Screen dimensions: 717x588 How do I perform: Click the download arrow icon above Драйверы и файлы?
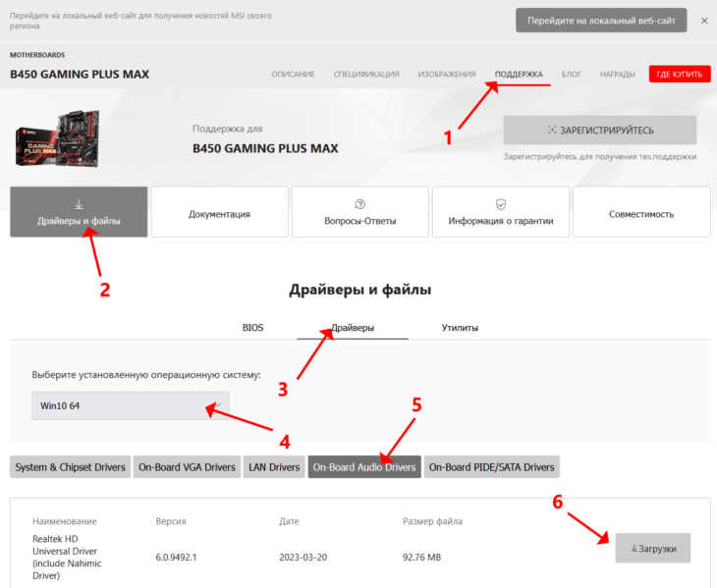[79, 204]
